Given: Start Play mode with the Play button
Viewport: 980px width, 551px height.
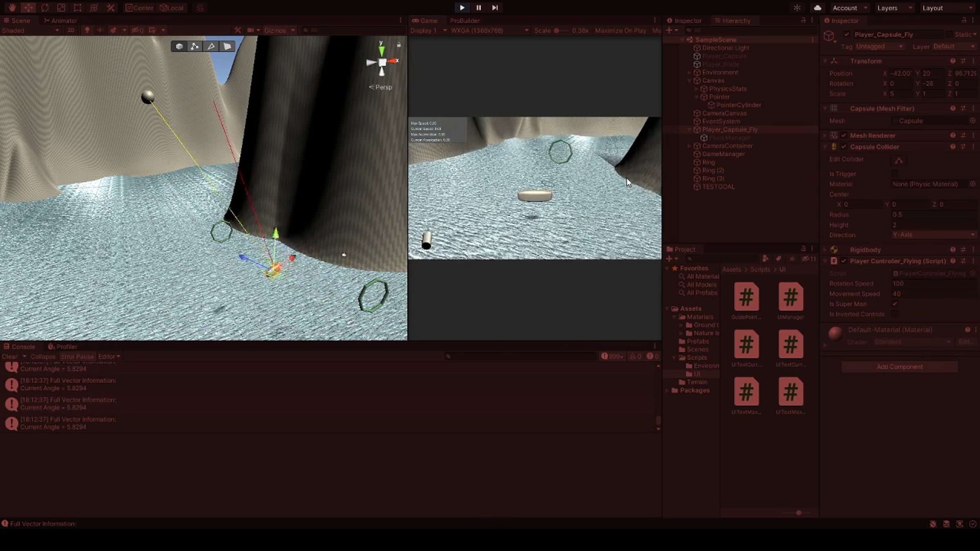Looking at the screenshot, I should pos(462,8).
